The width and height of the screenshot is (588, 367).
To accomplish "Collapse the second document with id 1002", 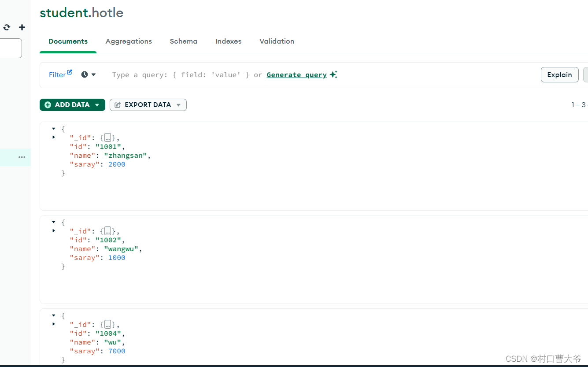I will (x=54, y=222).
